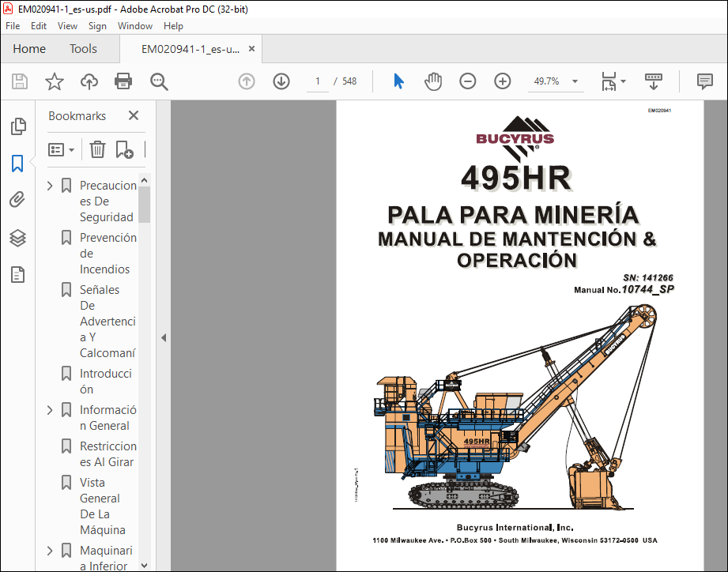Delete selected bookmark with trash icon

(x=97, y=150)
